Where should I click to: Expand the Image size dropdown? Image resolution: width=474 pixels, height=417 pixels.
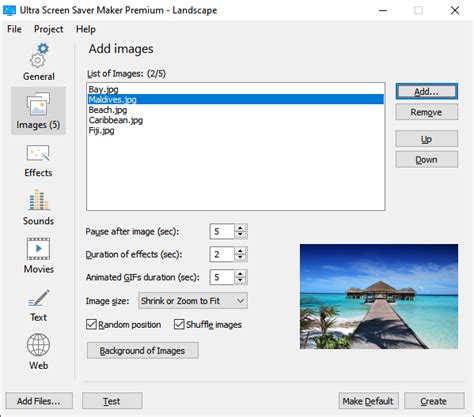[193, 301]
